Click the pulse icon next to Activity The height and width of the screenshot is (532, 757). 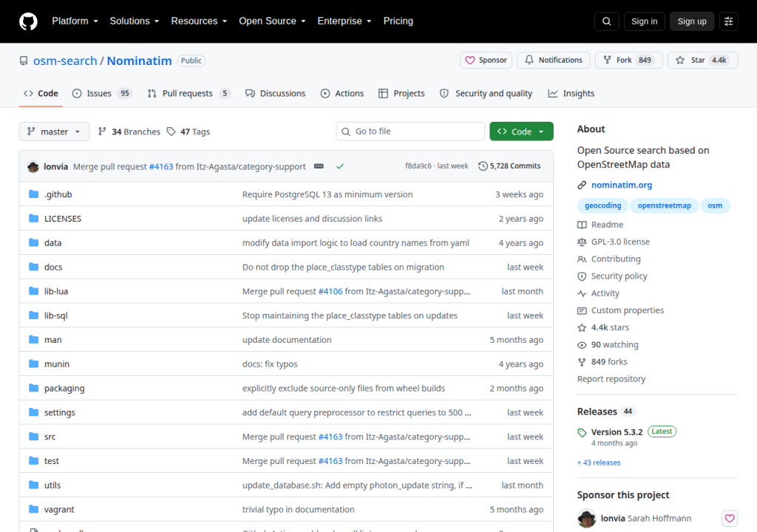(x=582, y=293)
